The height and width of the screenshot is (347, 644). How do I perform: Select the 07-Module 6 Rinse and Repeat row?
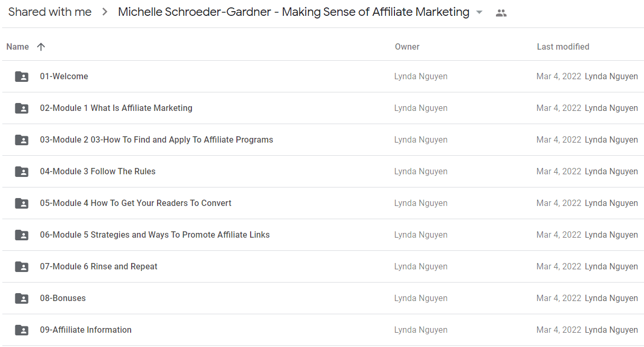tap(322, 267)
